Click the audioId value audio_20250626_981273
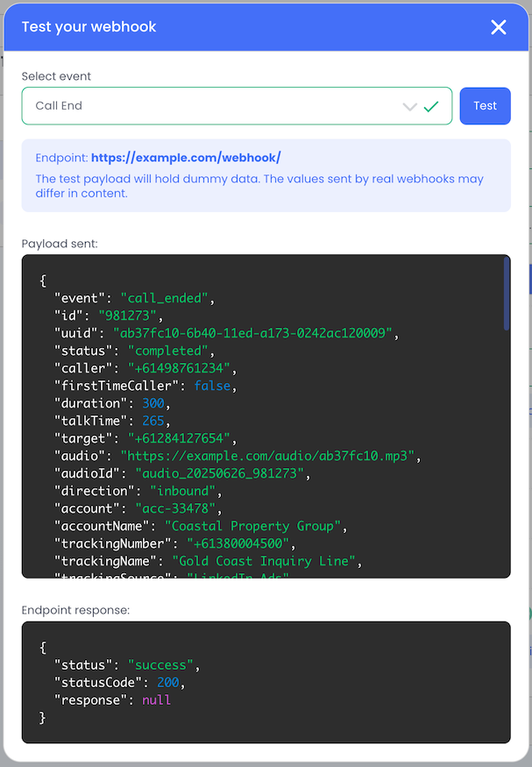This screenshot has width=532, height=767. 219,473
